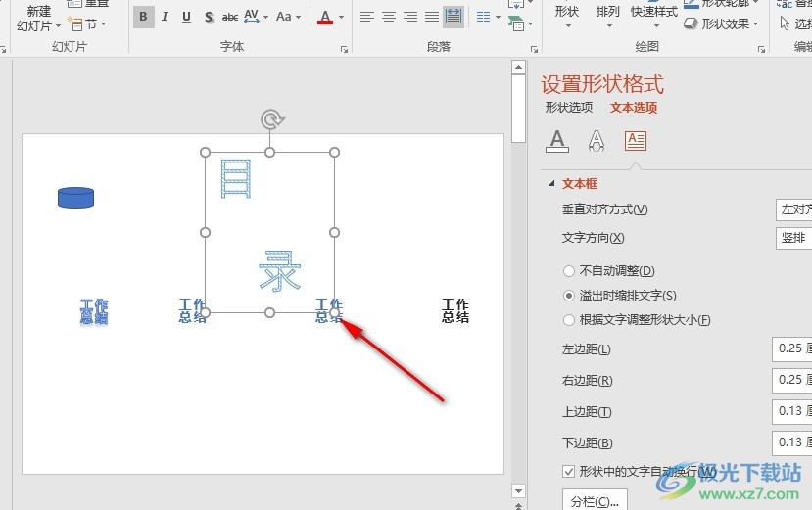Align text left

click(x=366, y=17)
